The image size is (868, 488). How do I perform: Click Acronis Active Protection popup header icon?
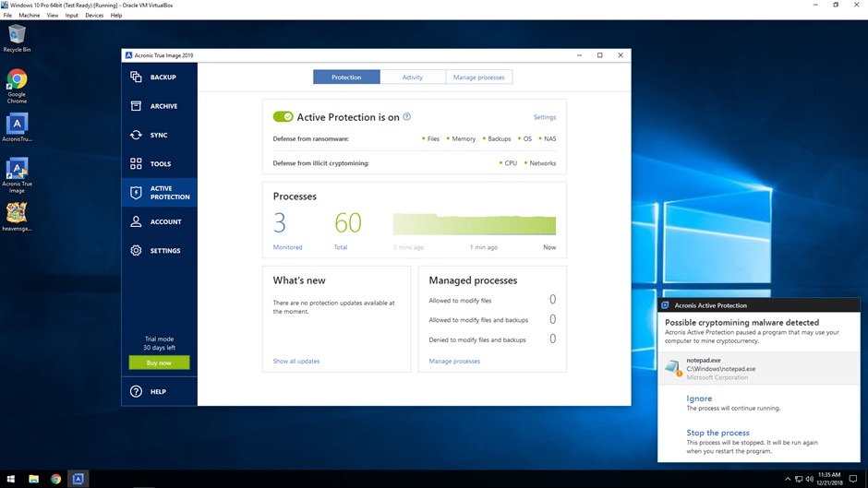(665, 305)
